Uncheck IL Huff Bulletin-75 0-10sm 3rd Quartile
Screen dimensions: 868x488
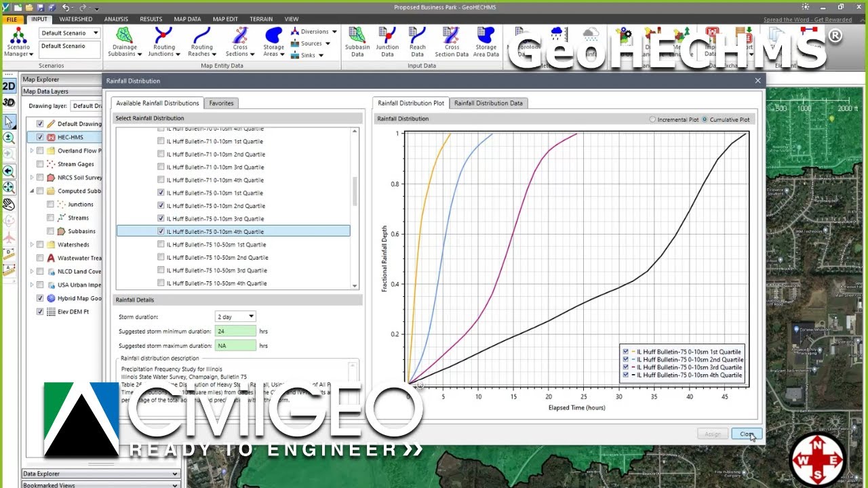point(161,218)
